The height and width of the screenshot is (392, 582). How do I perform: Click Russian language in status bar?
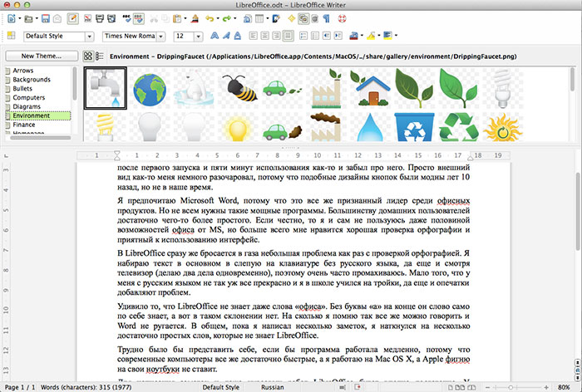pos(272,387)
